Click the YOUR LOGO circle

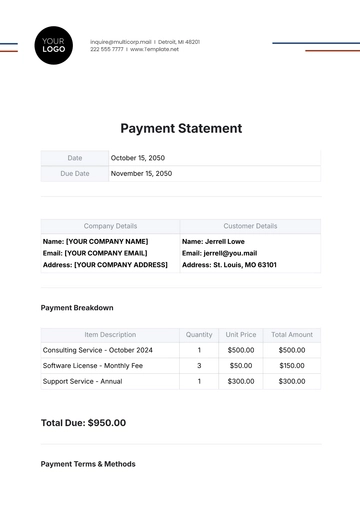pyautogui.click(x=53, y=45)
